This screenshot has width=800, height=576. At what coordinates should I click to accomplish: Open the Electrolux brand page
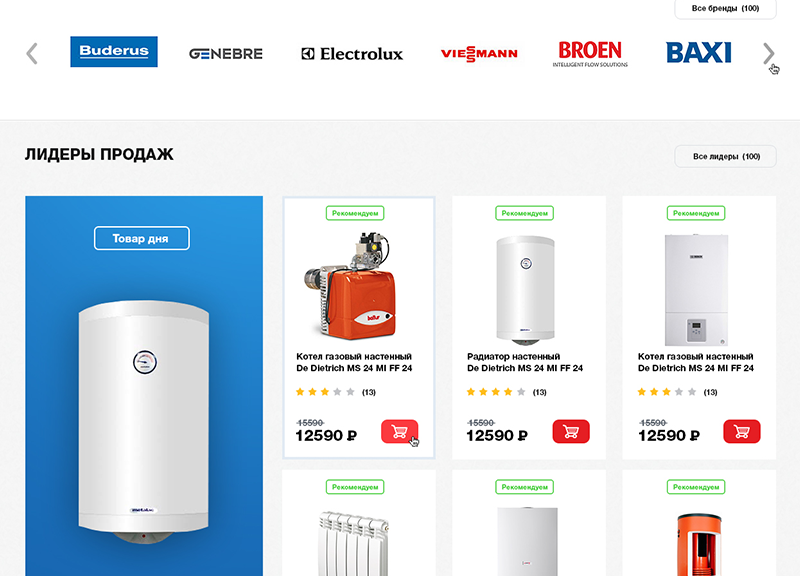coord(352,54)
